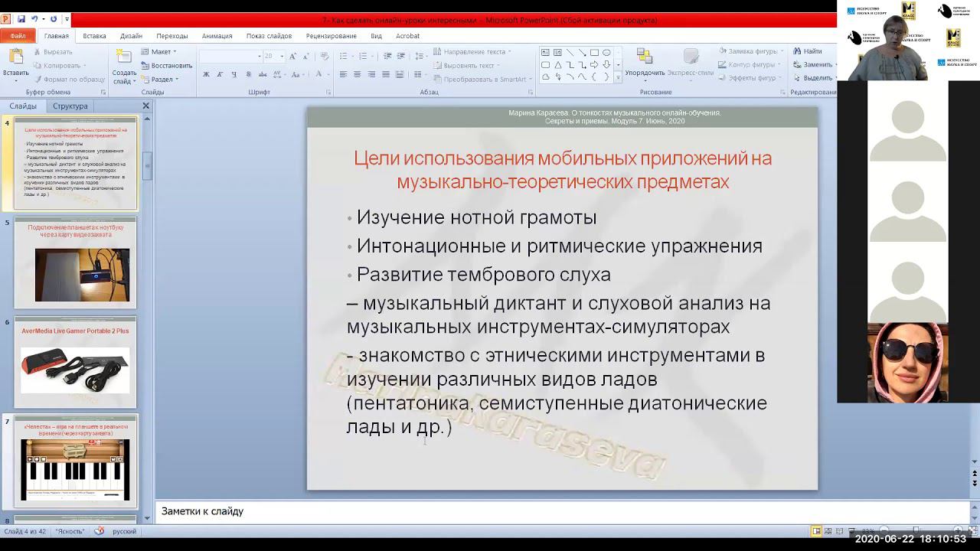This screenshot has width=980, height=551.
Task: Select slide 6 thumbnail AverMedia Live Gamer
Action: click(x=75, y=362)
